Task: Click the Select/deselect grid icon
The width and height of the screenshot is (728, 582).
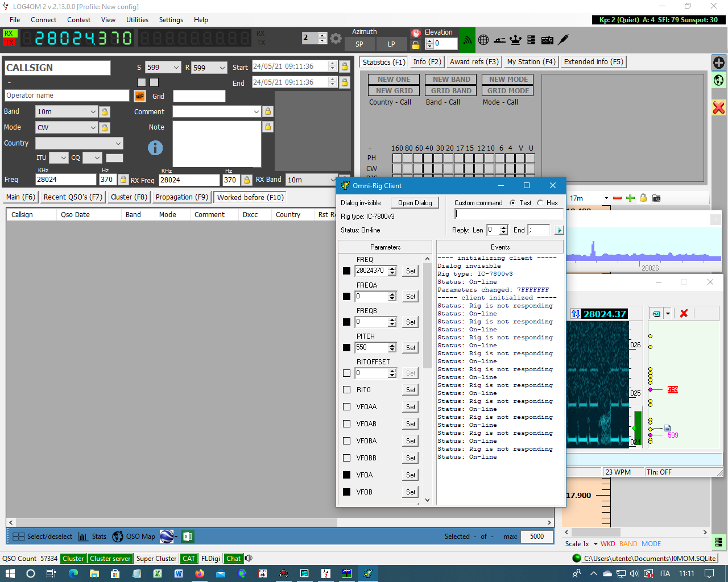Action: pos(18,537)
